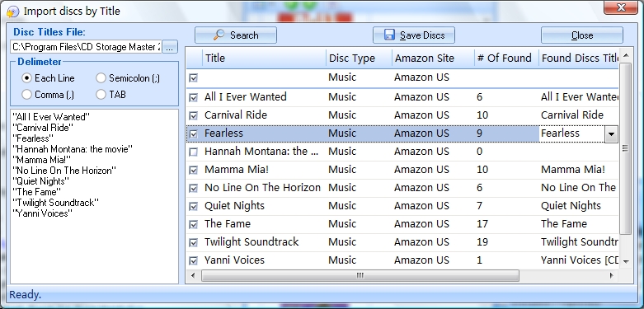The image size is (644, 309).
Task: Click the Disc Titles File path field
Action: point(87,47)
